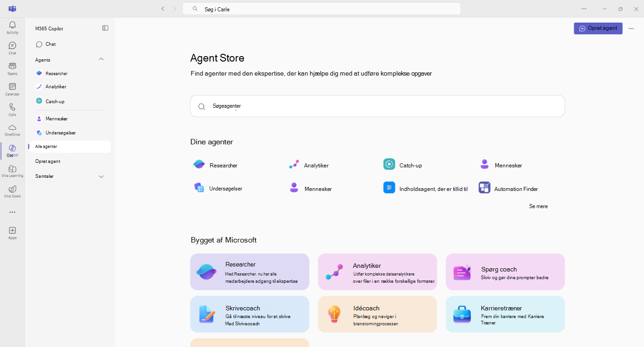Image resolution: width=644 pixels, height=347 pixels.
Task: Expand the Samtaler section chevron
Action: pyautogui.click(x=101, y=176)
